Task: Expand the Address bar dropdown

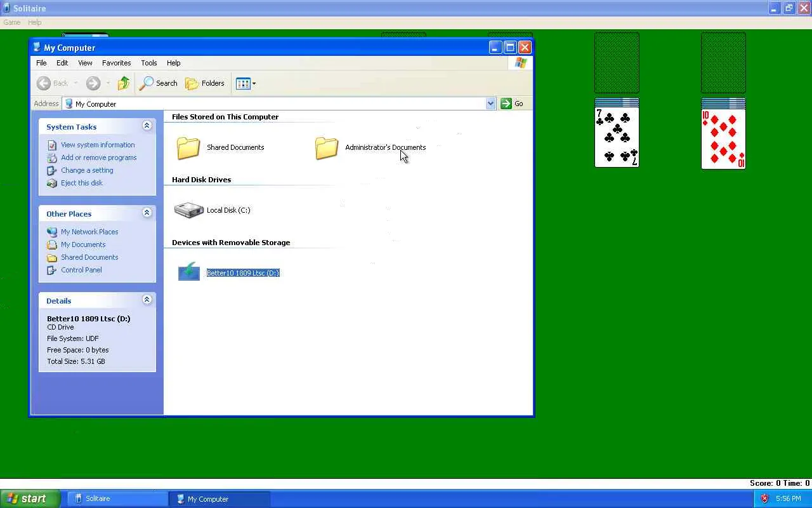Action: [x=490, y=104]
